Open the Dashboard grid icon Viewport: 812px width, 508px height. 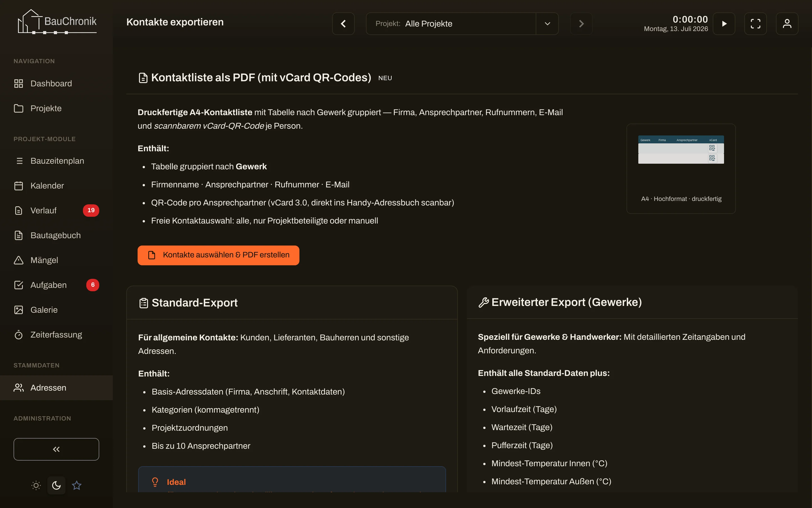[x=19, y=84]
